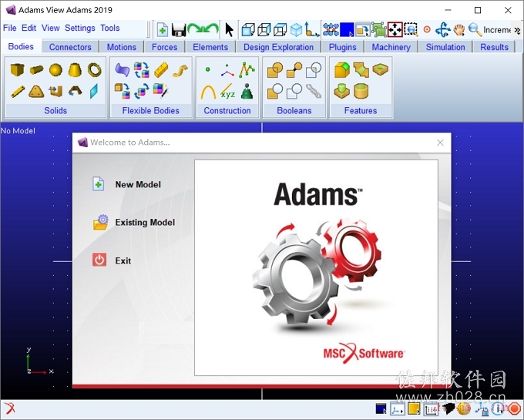
Task: Switch to the Simulation tab
Action: click(445, 47)
